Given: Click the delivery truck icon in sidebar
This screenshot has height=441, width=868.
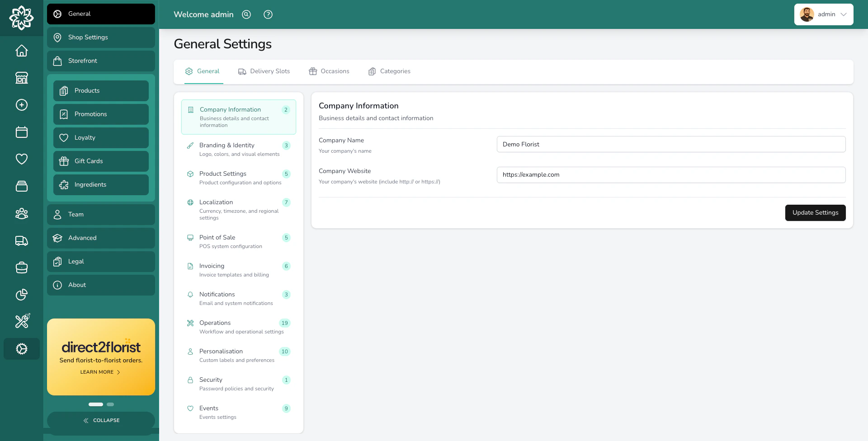Looking at the screenshot, I should pyautogui.click(x=21, y=241).
